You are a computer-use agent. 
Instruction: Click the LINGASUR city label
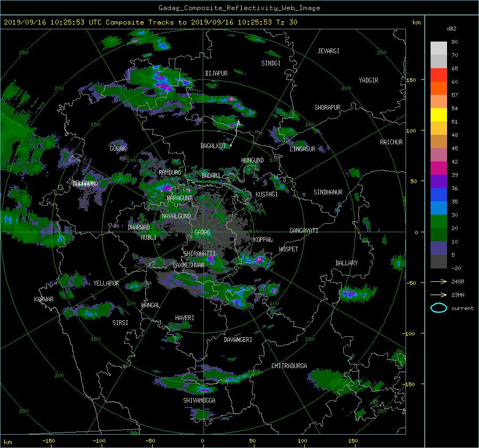(x=302, y=149)
